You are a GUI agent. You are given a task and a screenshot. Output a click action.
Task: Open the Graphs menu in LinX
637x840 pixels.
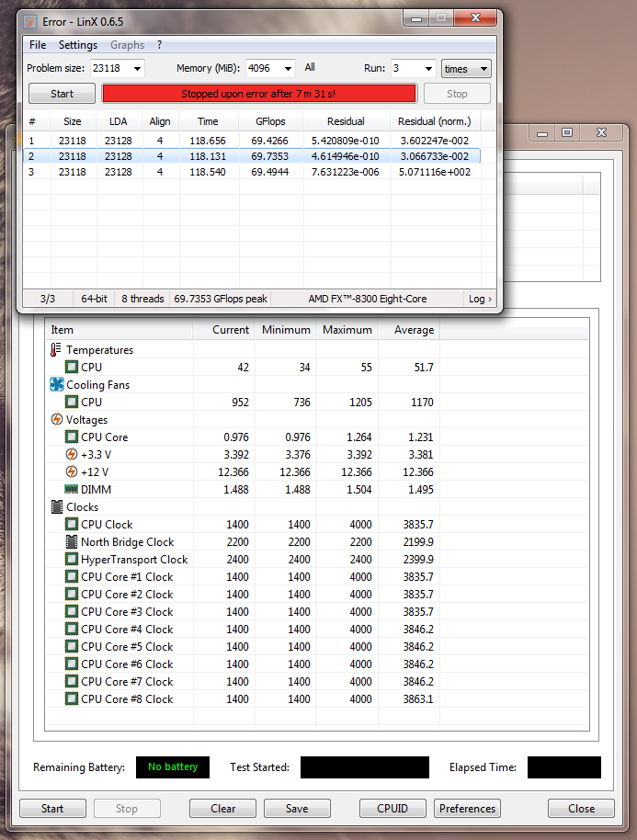coord(128,45)
